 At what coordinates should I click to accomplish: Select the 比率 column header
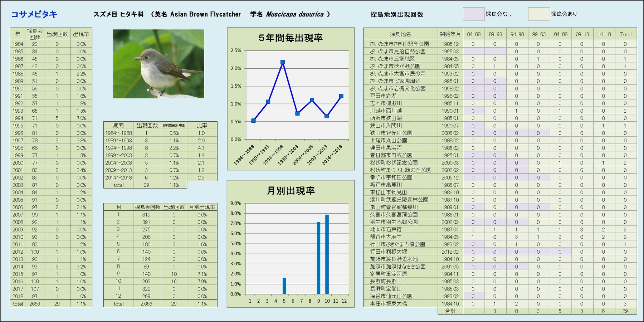(x=202, y=126)
